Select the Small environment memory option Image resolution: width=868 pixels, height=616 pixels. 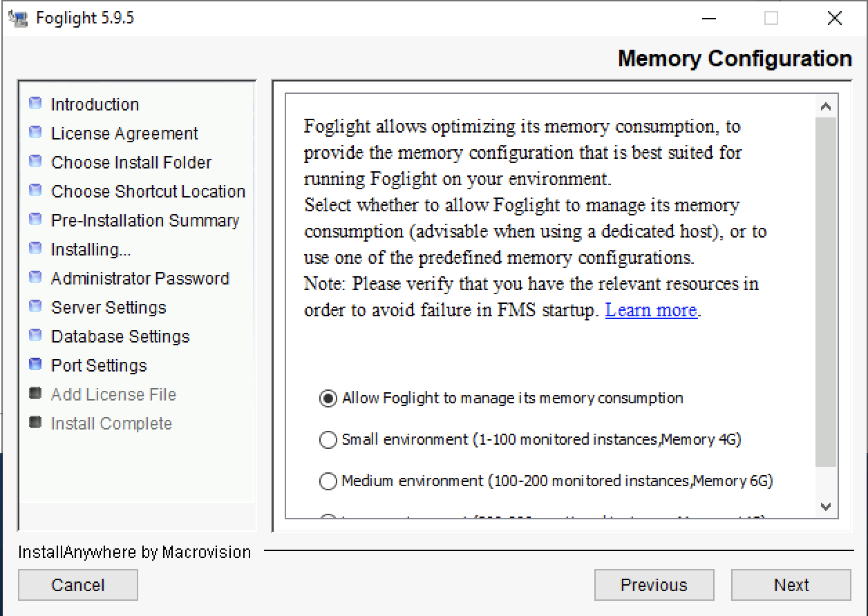pos(328,439)
